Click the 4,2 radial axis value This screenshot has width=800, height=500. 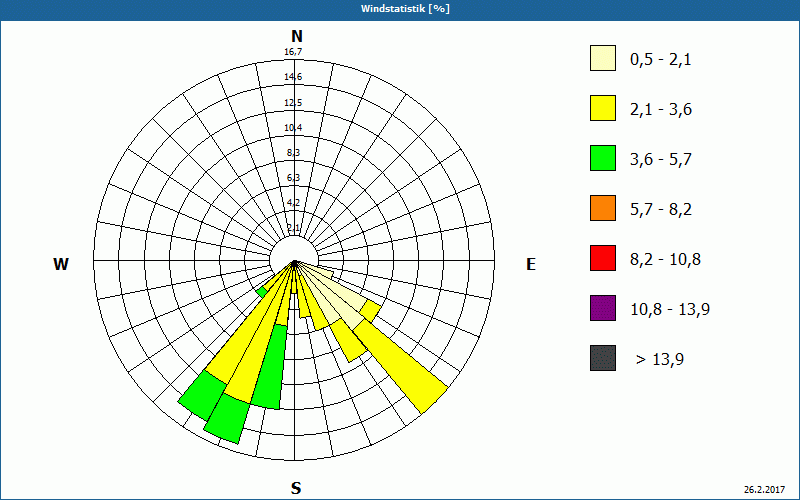(x=293, y=203)
